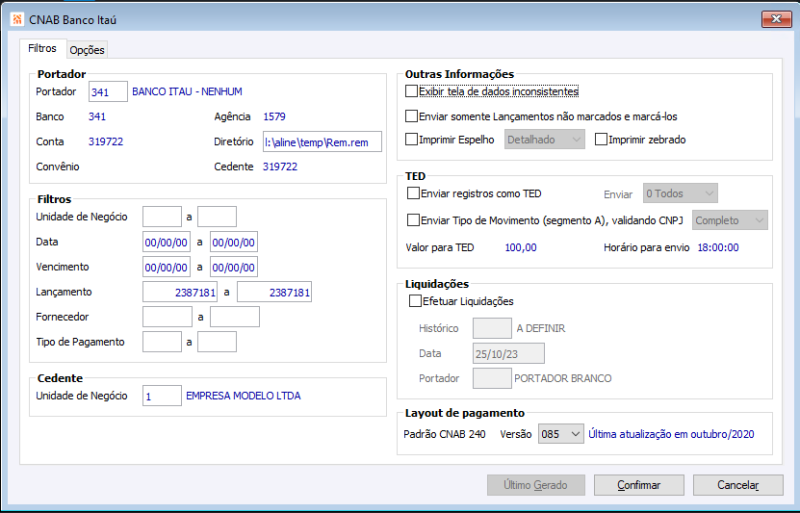The width and height of the screenshot is (800, 513).
Task: Click the EMPRESA MODELO LTDA text
Action: pyautogui.click(x=243, y=396)
